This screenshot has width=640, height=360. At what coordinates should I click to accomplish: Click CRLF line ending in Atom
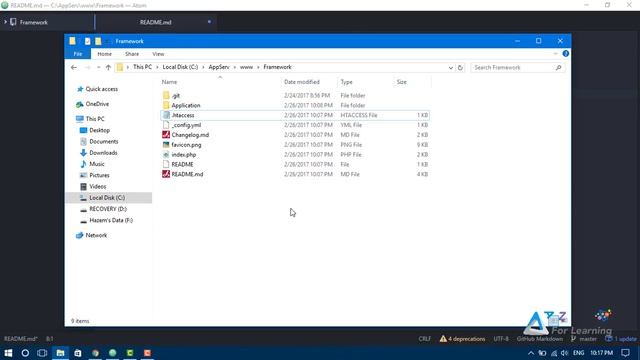pos(424,339)
